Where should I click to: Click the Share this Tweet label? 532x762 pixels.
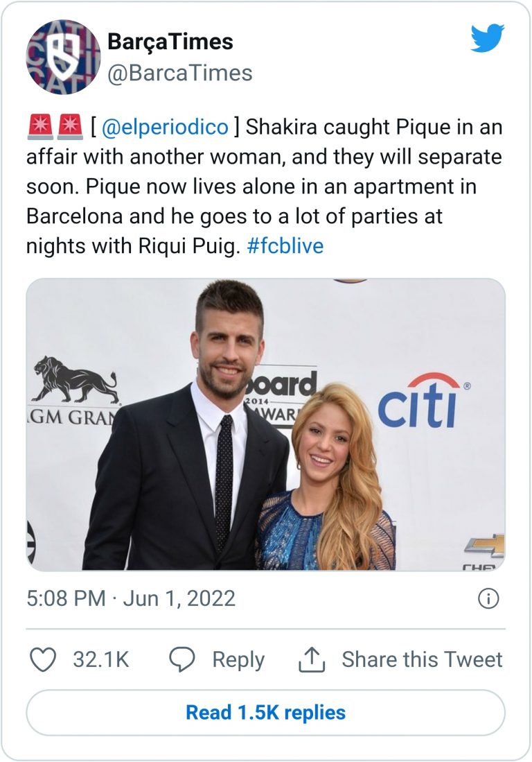(x=422, y=659)
